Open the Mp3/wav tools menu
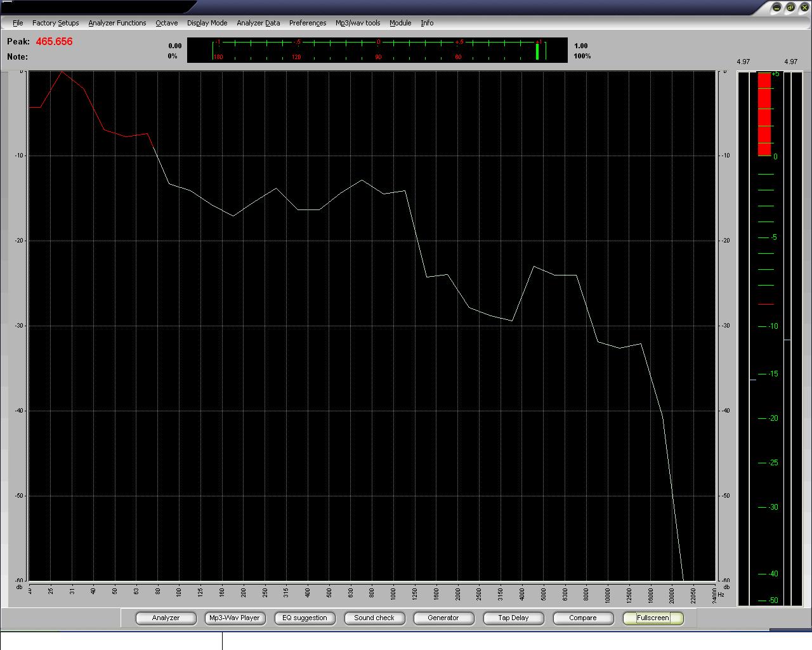The width and height of the screenshot is (812, 650). pos(358,23)
